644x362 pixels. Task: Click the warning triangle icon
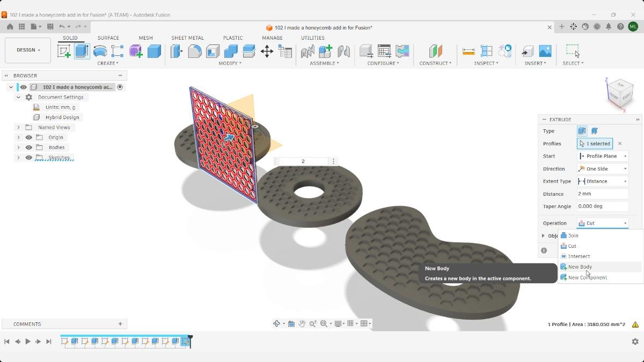[635, 324]
